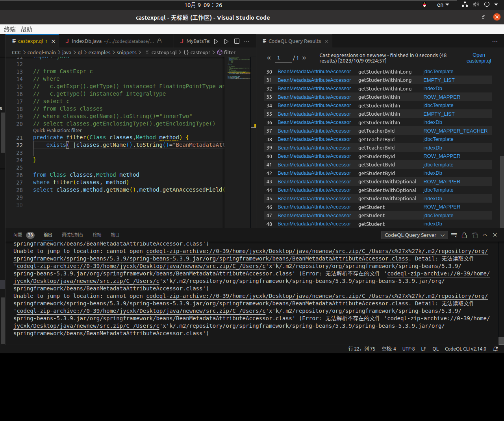Close the CodeQL Query Results tab
Image resolution: width=504 pixels, height=421 pixels.
click(x=326, y=41)
